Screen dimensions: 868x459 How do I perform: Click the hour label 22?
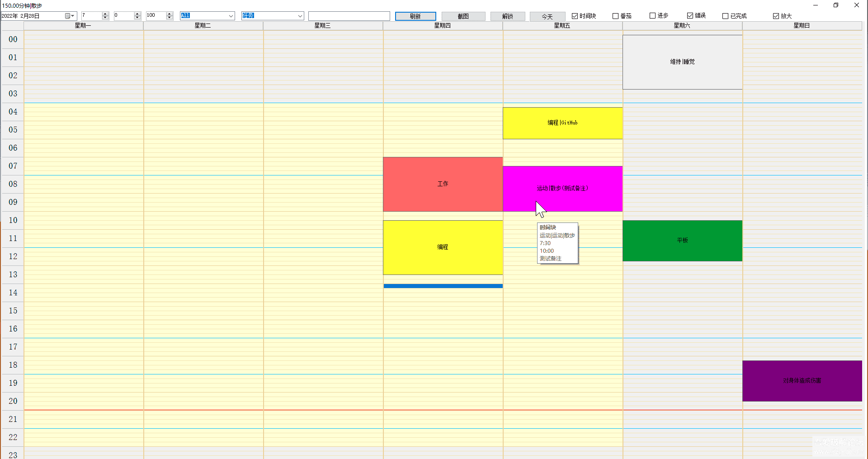13,437
